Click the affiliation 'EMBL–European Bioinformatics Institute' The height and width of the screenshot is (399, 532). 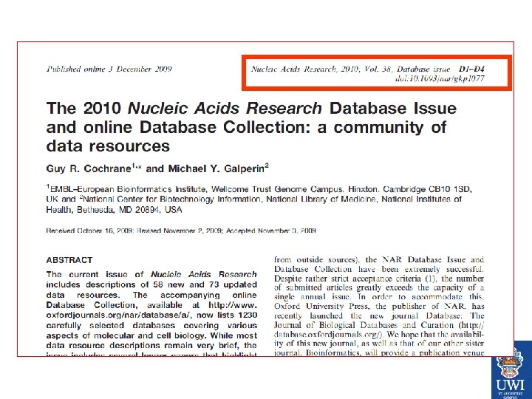[x=127, y=189]
